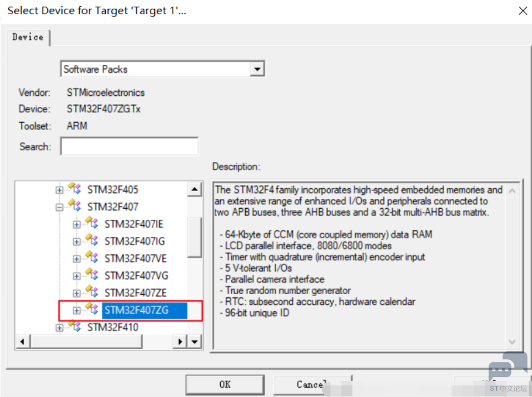Expand the STM32F407VE node
The height and width of the screenshot is (397, 532).
click(77, 259)
